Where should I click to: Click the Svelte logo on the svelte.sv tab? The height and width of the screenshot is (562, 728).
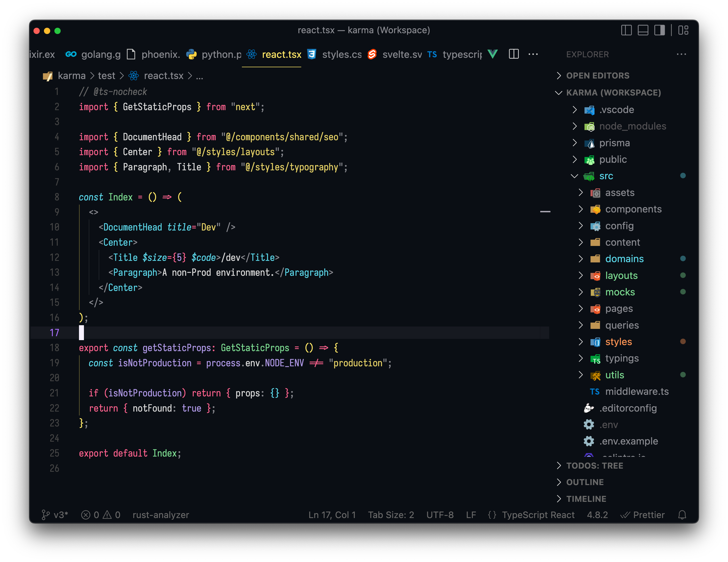[x=372, y=54]
